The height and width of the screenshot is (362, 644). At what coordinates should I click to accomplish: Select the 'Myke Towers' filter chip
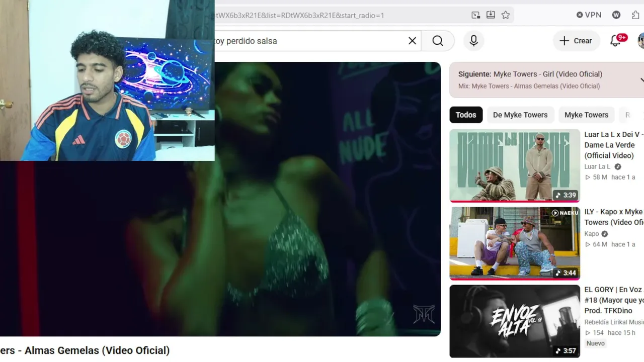pos(586,115)
